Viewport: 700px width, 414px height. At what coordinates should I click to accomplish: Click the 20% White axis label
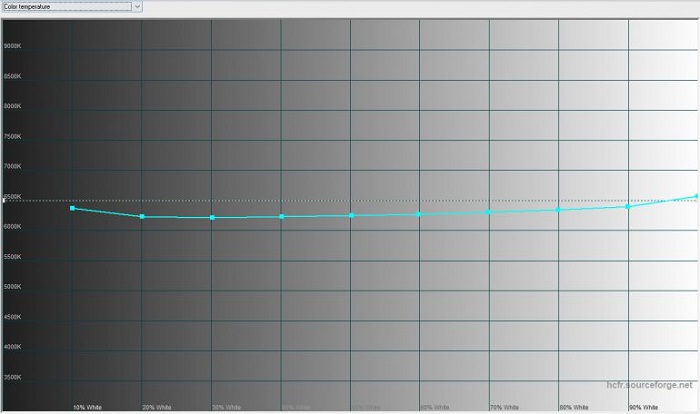pos(157,407)
